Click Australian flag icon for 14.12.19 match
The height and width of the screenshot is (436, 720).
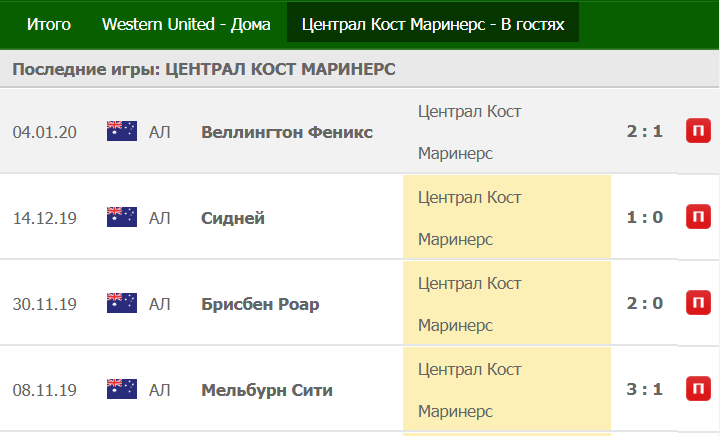click(x=122, y=217)
